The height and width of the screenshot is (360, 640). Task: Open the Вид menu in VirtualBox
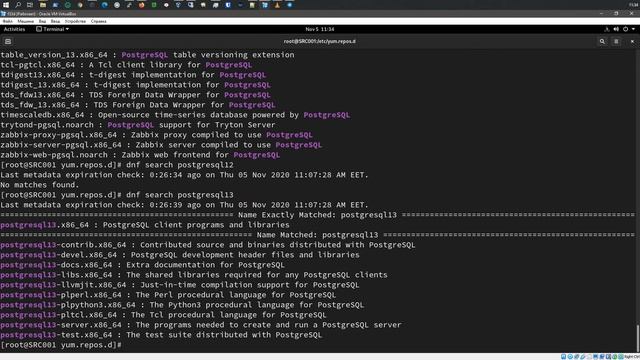(42, 21)
